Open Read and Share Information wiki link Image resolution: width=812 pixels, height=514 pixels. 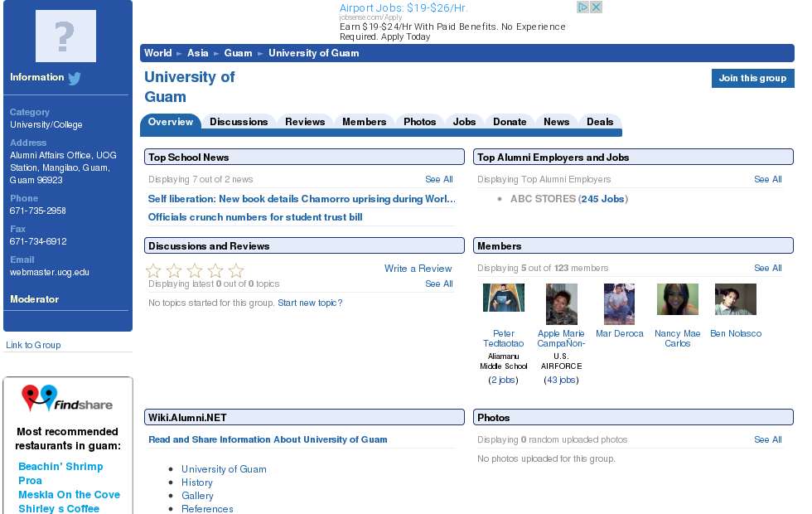coord(268,439)
